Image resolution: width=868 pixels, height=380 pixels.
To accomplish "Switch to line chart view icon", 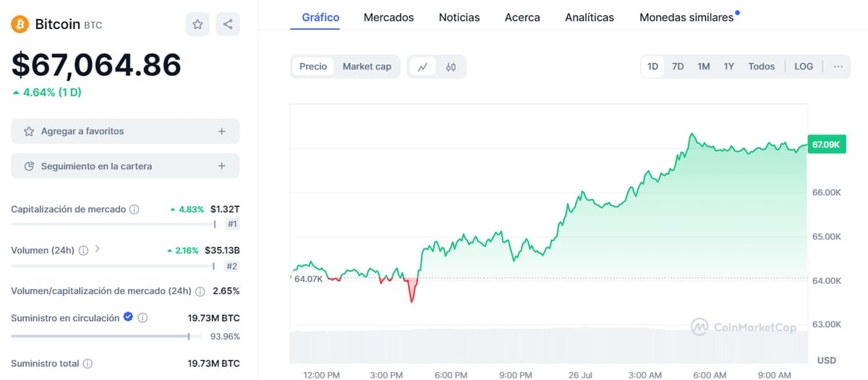I will pos(422,67).
